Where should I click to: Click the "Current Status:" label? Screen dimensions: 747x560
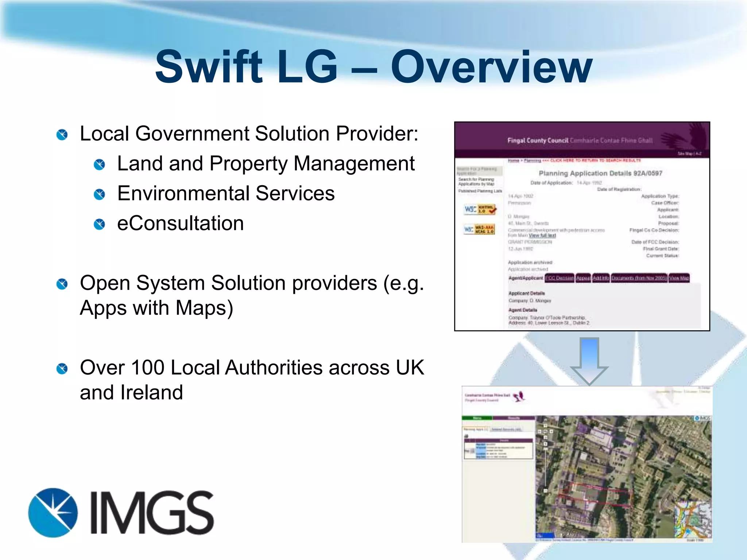pos(662,256)
